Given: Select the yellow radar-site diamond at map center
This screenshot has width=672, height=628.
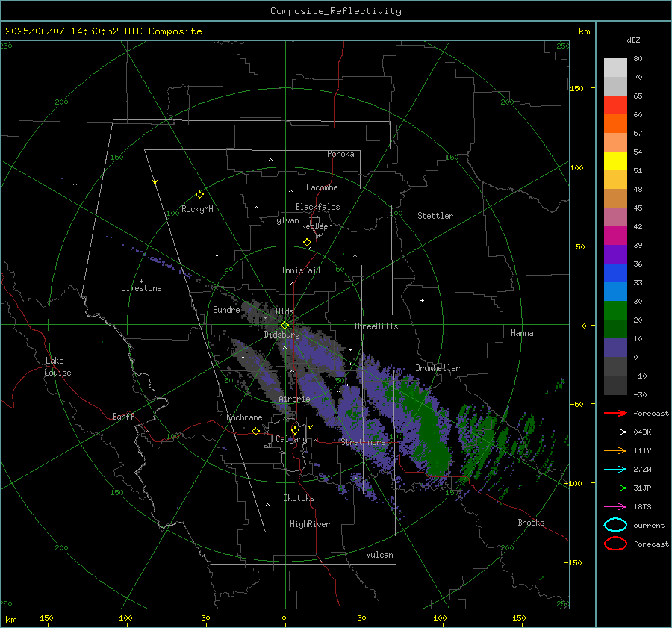Looking at the screenshot, I should (x=284, y=326).
